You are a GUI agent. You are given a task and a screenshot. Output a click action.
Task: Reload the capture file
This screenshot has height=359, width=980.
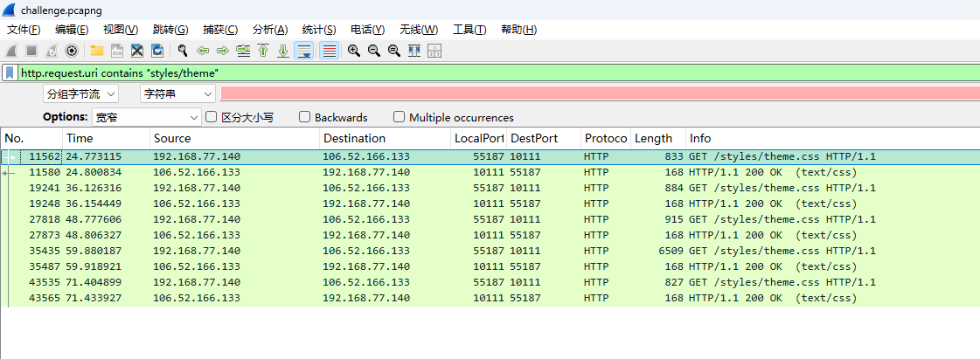pos(157,51)
